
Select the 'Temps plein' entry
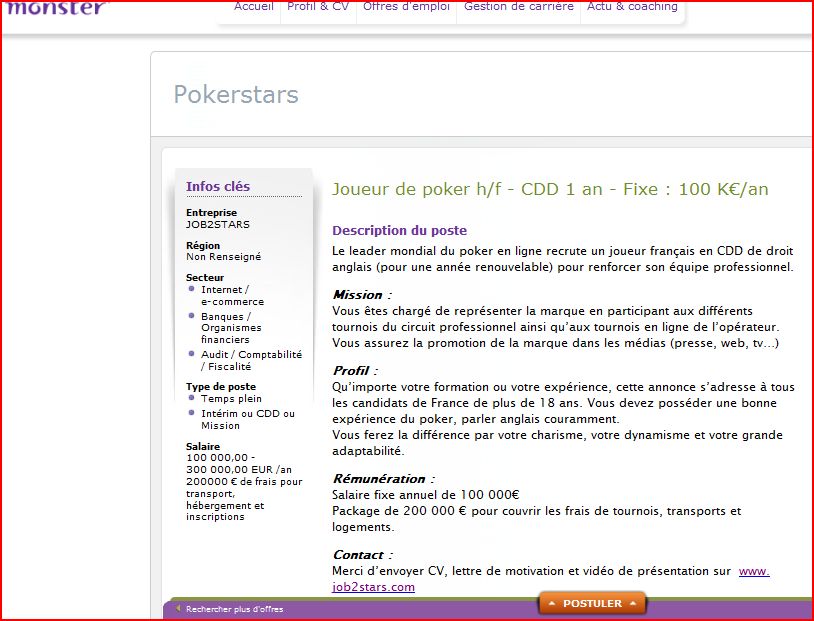(232, 398)
